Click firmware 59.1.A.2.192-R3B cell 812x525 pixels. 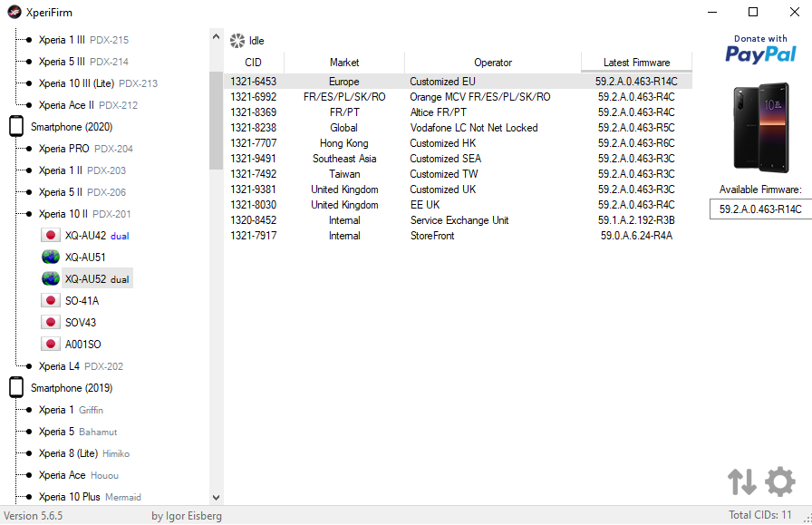[636, 220]
